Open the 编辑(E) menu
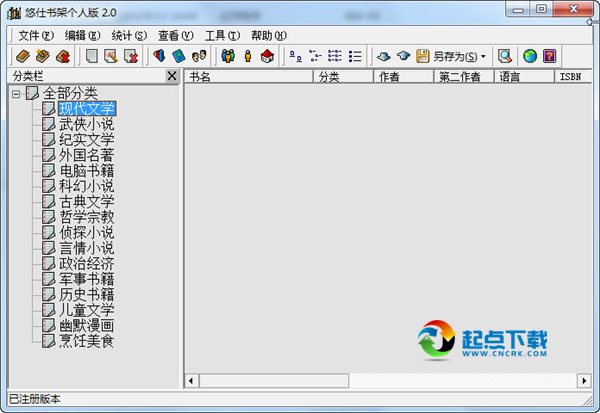The image size is (600, 413). [82, 36]
